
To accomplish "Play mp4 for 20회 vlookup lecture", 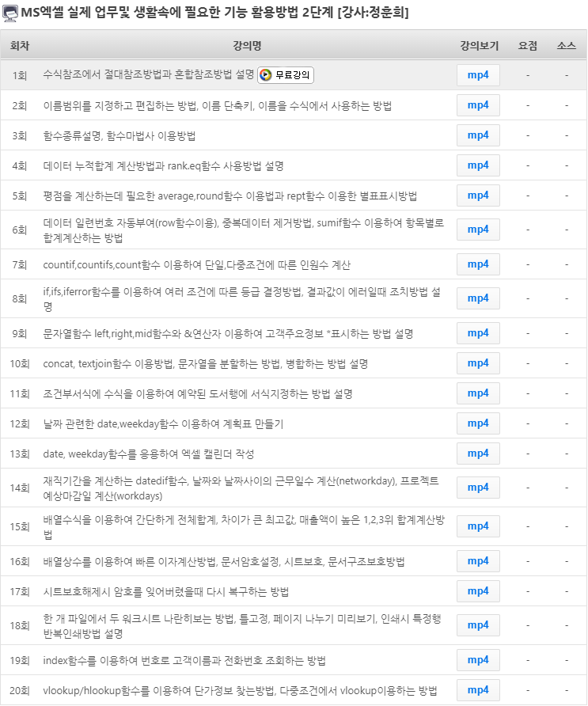I will click(478, 690).
